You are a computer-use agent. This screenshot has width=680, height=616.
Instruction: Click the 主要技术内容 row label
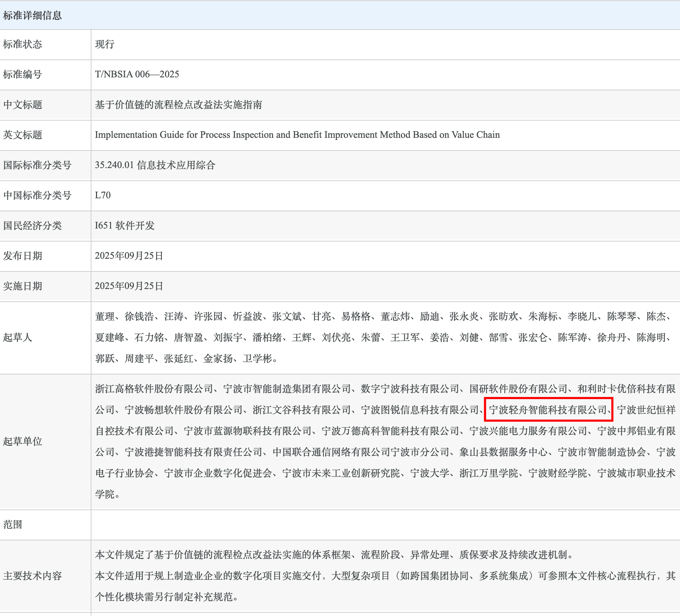pos(32,576)
